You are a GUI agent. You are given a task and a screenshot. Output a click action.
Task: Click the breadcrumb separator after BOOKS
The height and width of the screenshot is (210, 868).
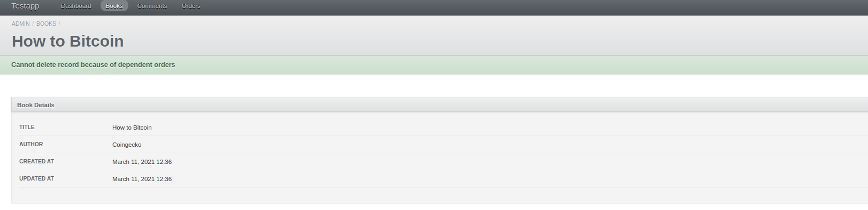(x=59, y=24)
